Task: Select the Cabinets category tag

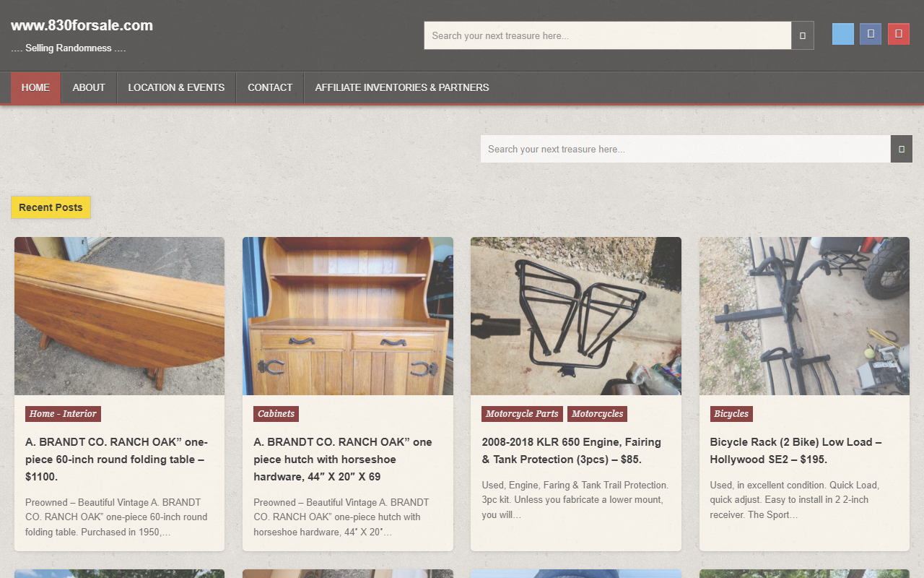Action: tap(276, 414)
